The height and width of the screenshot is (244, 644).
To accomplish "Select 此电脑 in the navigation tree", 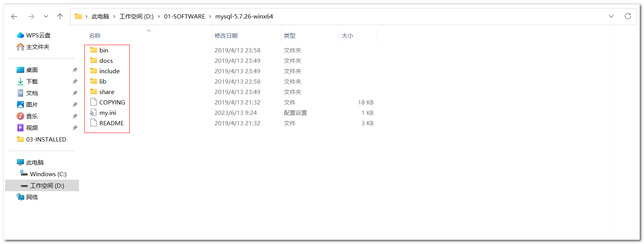I will coord(30,162).
